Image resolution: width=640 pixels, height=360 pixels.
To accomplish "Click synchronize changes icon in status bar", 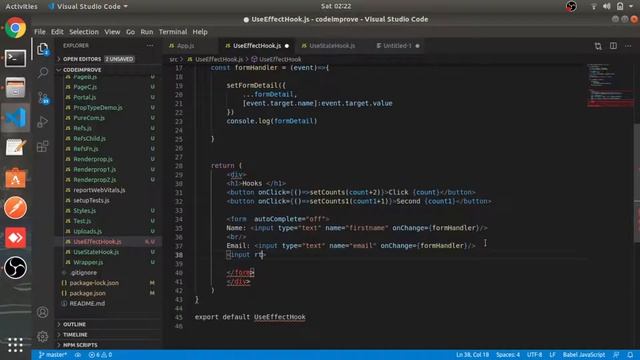I will point(78,355).
